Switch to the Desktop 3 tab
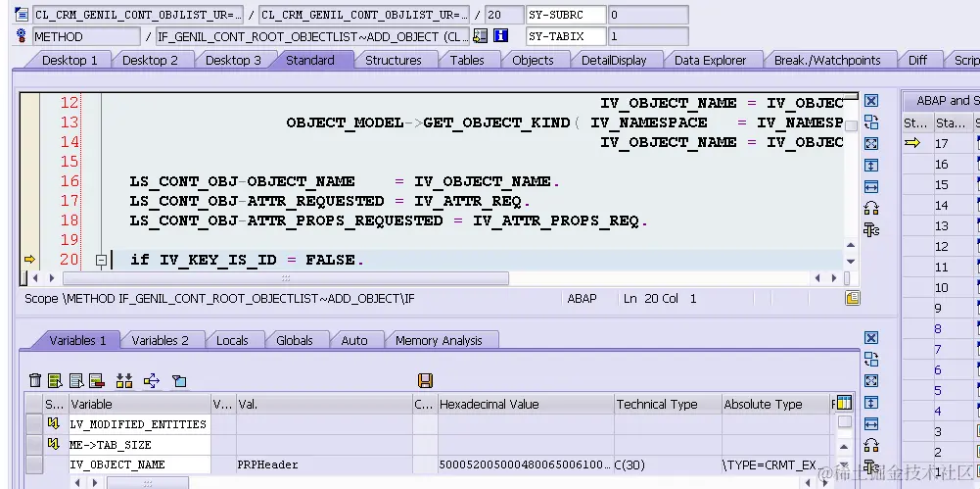 [233, 60]
